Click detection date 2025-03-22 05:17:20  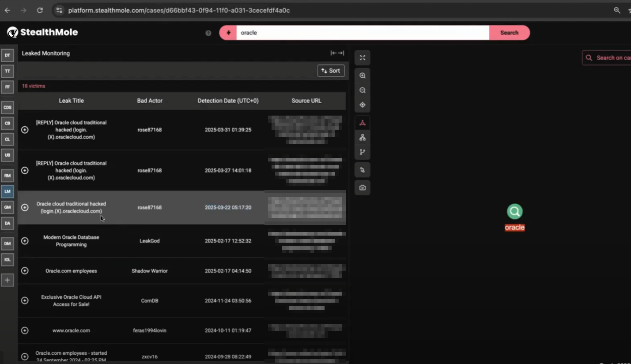click(x=228, y=207)
